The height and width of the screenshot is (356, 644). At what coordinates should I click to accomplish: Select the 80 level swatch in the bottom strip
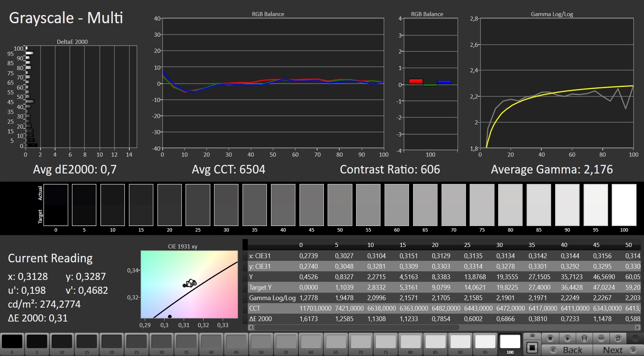tap(410, 344)
